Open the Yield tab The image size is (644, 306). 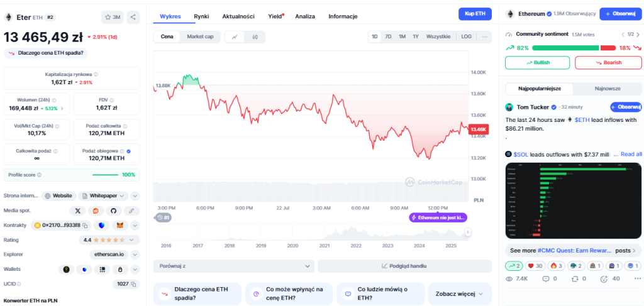click(x=275, y=16)
